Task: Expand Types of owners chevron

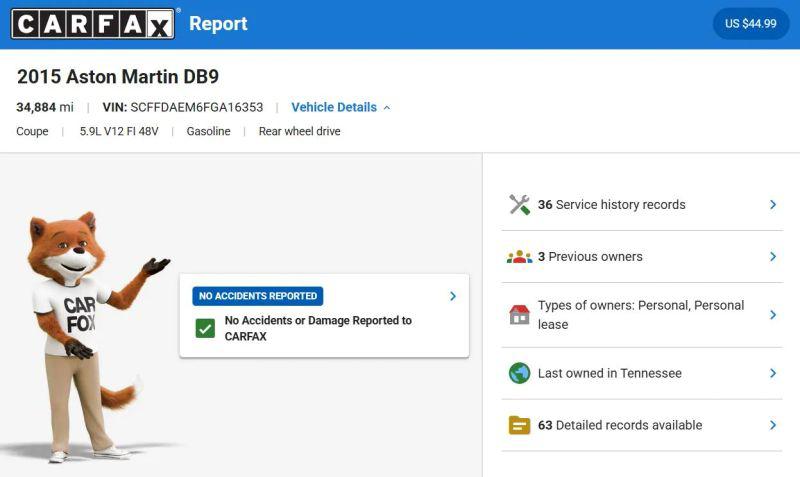Action: tap(773, 315)
